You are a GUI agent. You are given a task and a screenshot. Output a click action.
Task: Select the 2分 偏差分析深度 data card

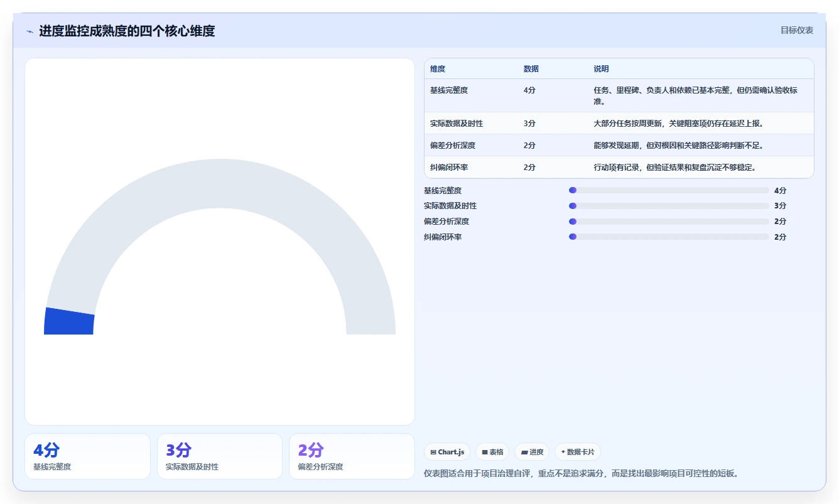coord(352,456)
